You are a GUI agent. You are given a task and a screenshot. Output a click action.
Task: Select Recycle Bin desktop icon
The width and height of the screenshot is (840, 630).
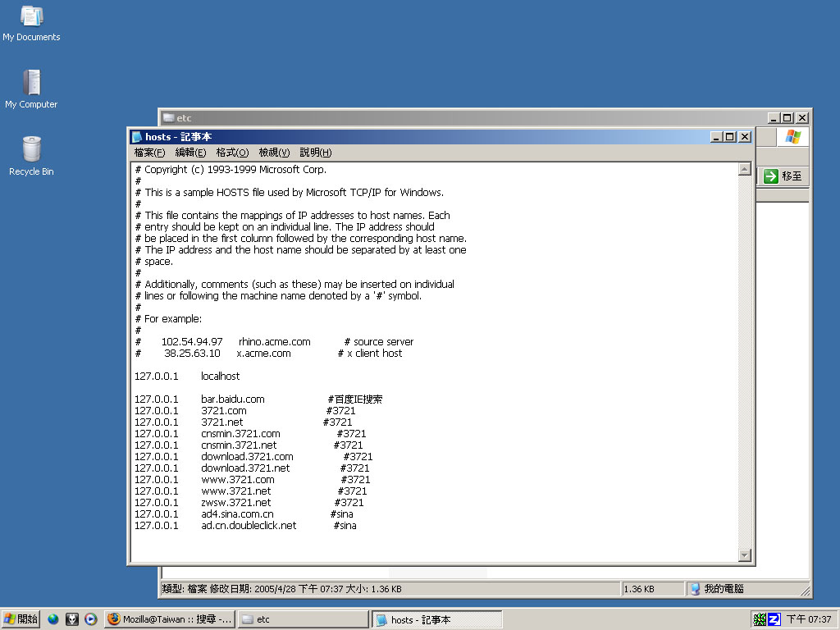(31, 156)
